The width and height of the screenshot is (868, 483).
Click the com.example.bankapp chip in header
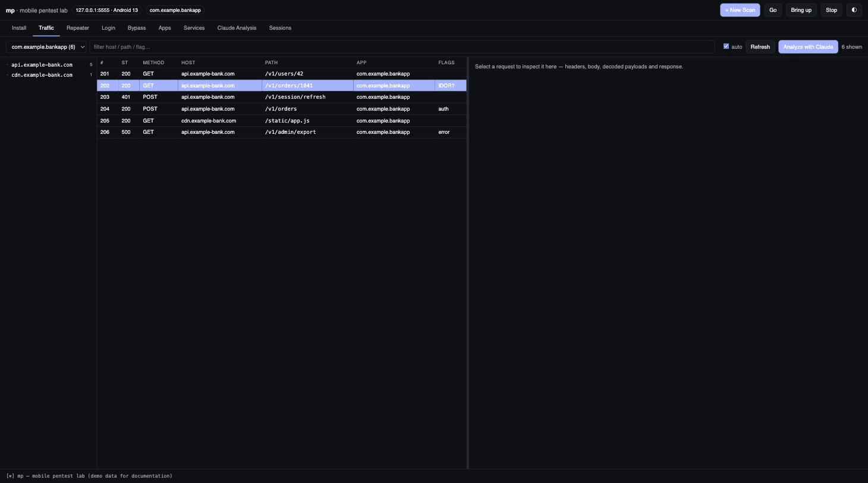pos(175,10)
